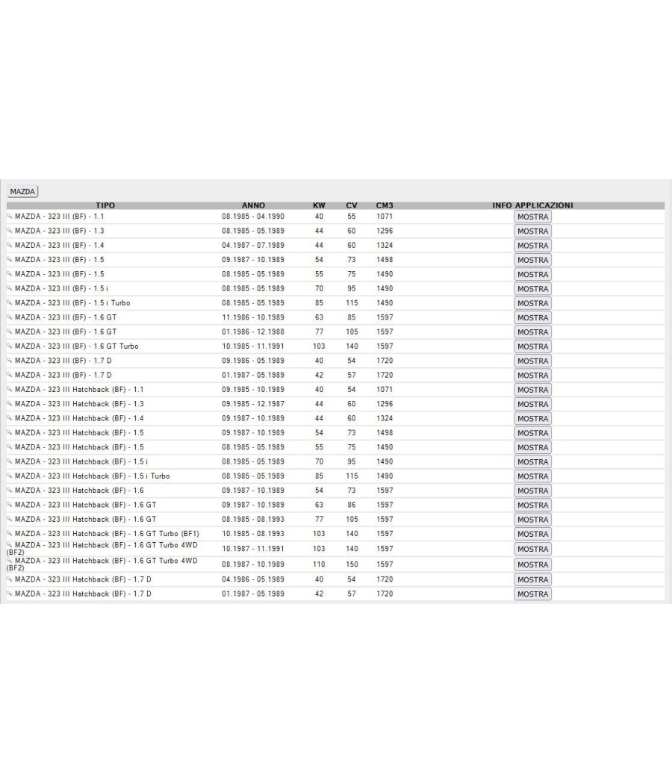Click the KW column header
This screenshot has width=672, height=784.
[319, 205]
